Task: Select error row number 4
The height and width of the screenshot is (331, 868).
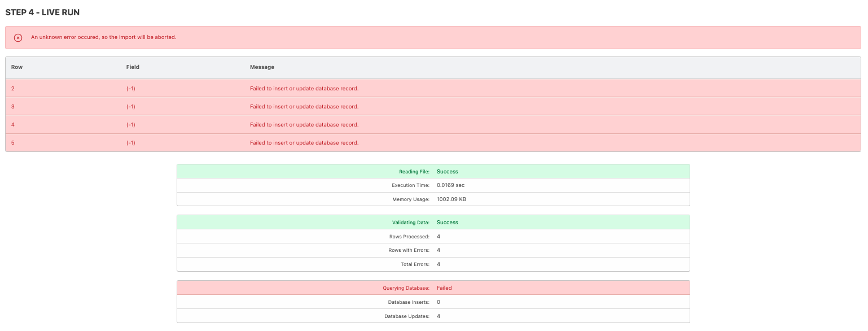Action: point(433,125)
